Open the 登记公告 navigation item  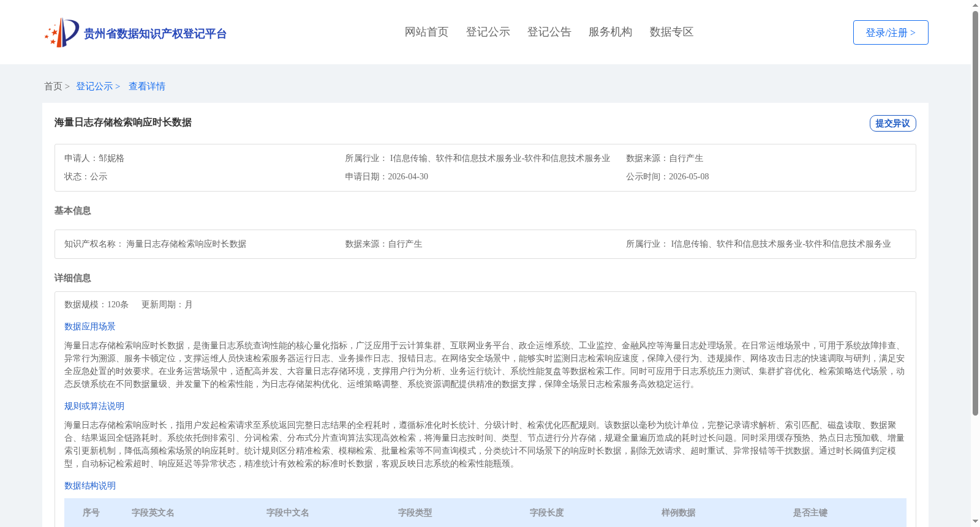(x=549, y=32)
